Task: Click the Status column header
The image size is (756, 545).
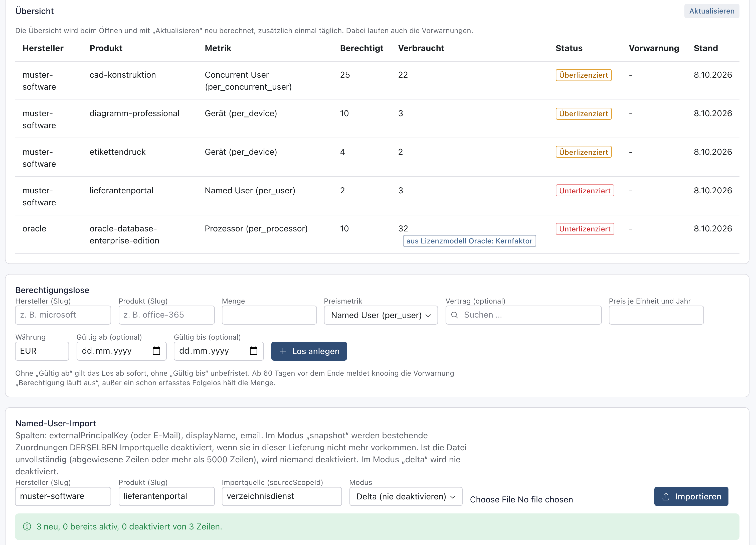Action: coord(569,48)
